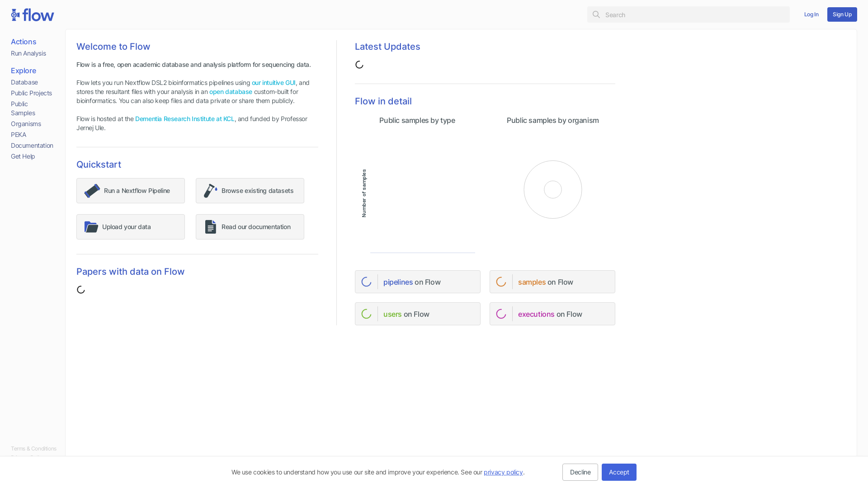Click the Flow logo in the header
The image size is (868, 488).
(33, 15)
